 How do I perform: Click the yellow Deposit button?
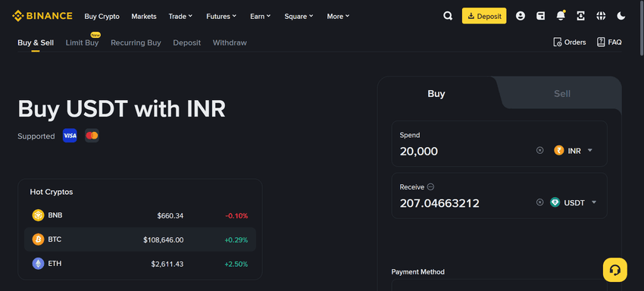pos(484,16)
